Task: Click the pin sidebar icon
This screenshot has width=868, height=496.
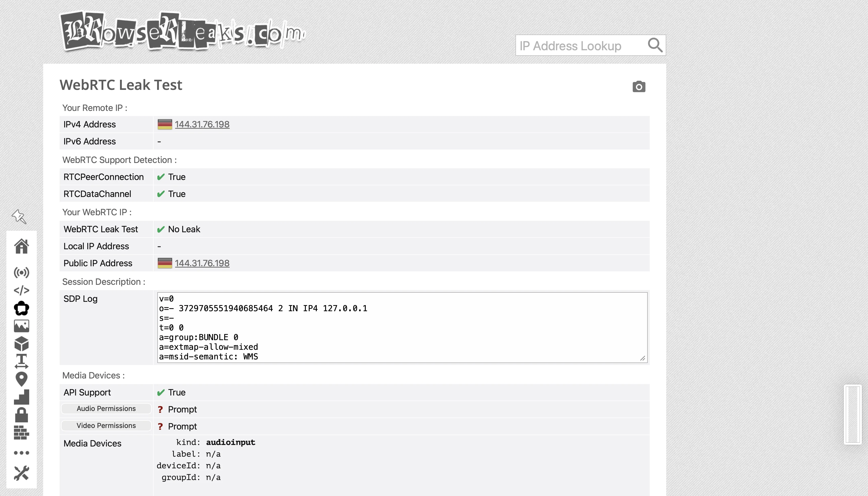Action: click(19, 217)
